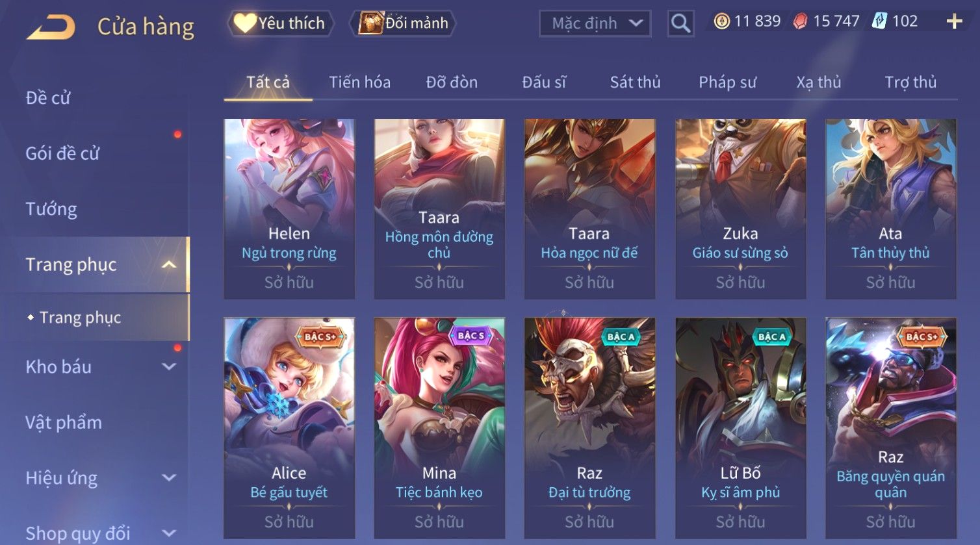This screenshot has width=980, height=545.
Task: Tap the red gem currency icon
Action: pos(800,21)
